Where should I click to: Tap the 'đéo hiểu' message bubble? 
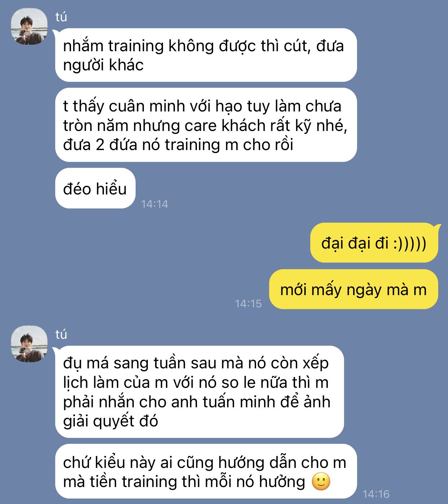95,188
